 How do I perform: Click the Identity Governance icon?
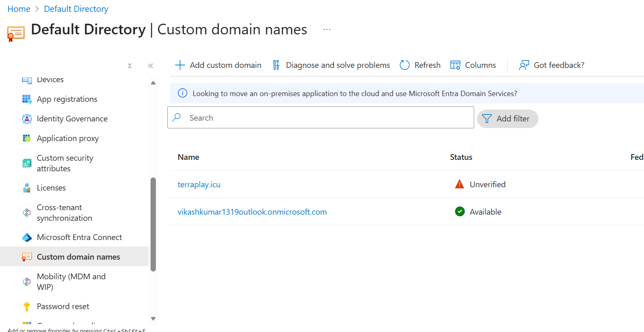27,119
